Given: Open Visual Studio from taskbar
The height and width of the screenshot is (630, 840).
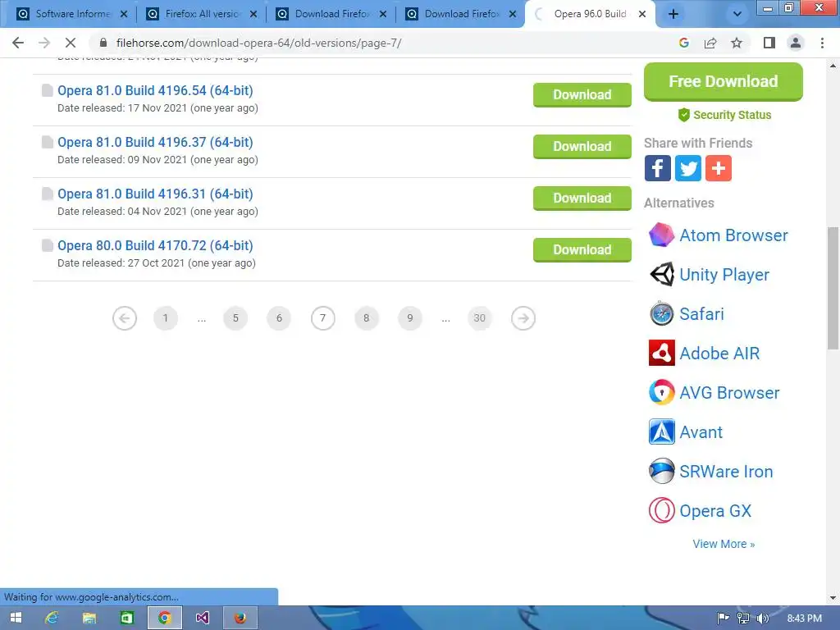Looking at the screenshot, I should [203, 619].
